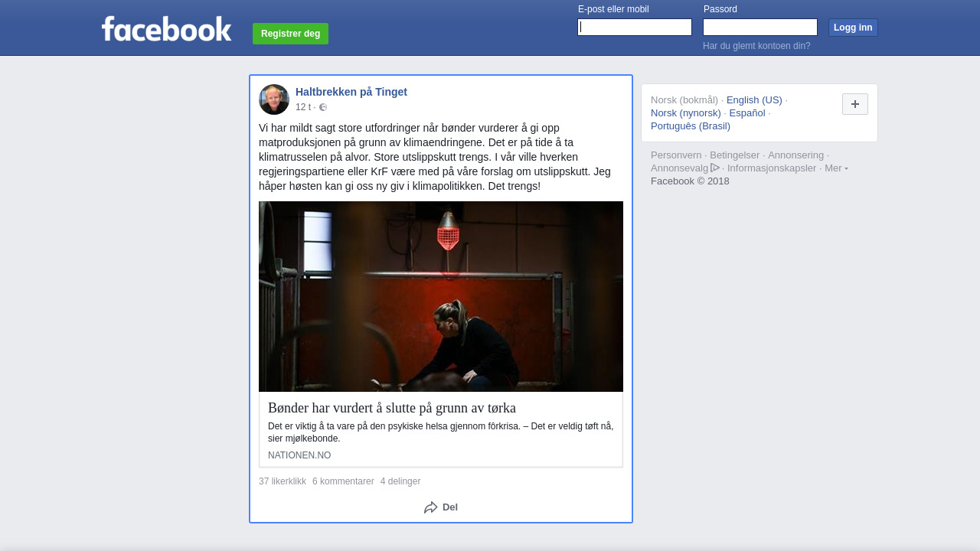This screenshot has width=980, height=551.
Task: Open the Annonsering footer link
Action: tap(796, 155)
